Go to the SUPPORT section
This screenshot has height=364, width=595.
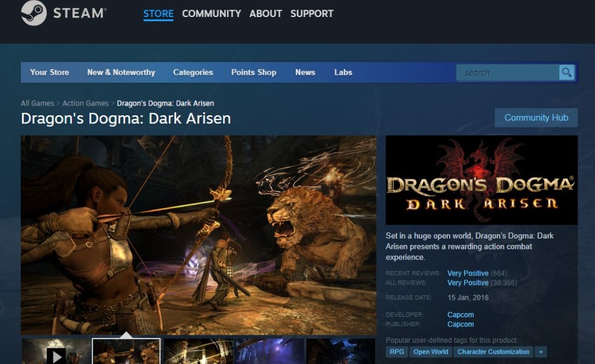pyautogui.click(x=311, y=13)
